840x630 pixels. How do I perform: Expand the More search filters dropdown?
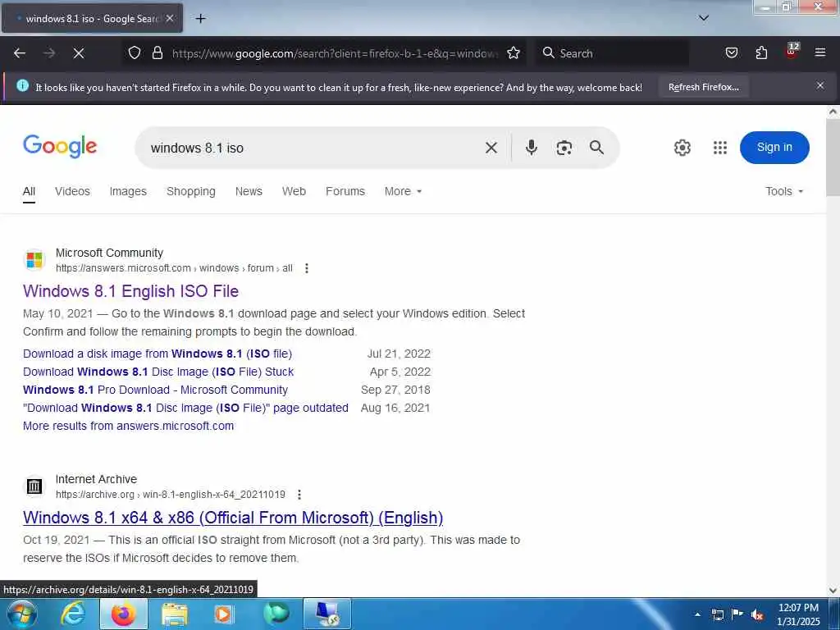pos(403,191)
